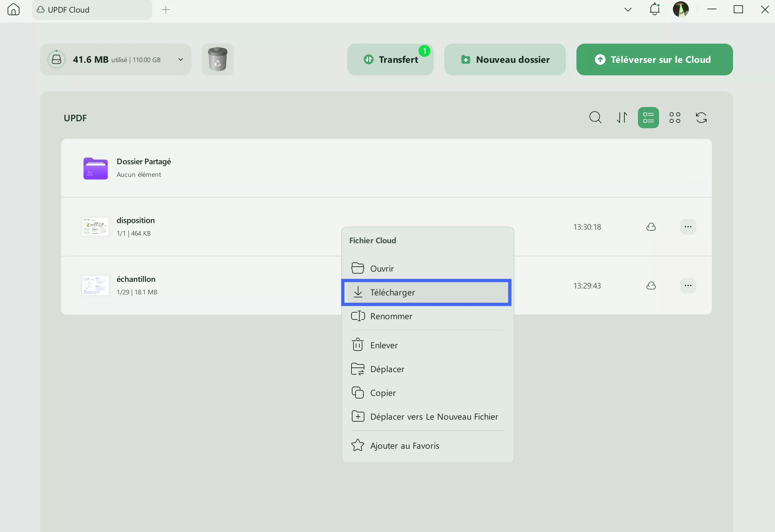The image size is (775, 532).
Task: Create a Nouveau dossier
Action: click(504, 59)
